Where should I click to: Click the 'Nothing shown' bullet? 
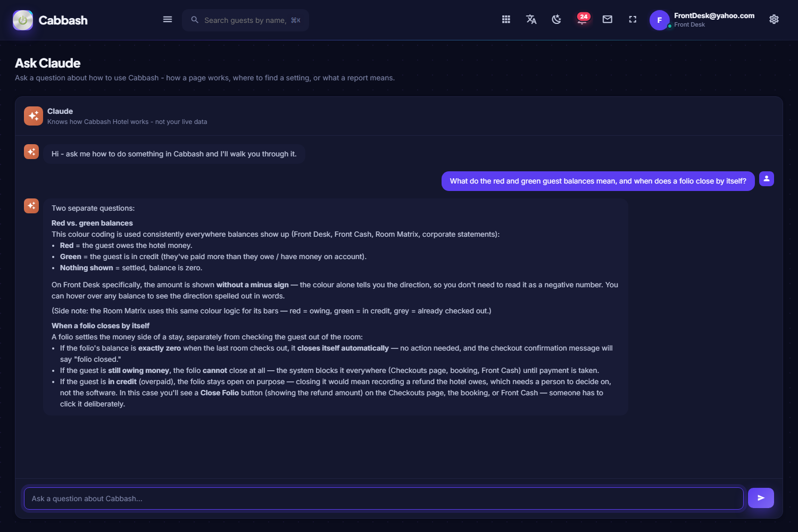131,268
